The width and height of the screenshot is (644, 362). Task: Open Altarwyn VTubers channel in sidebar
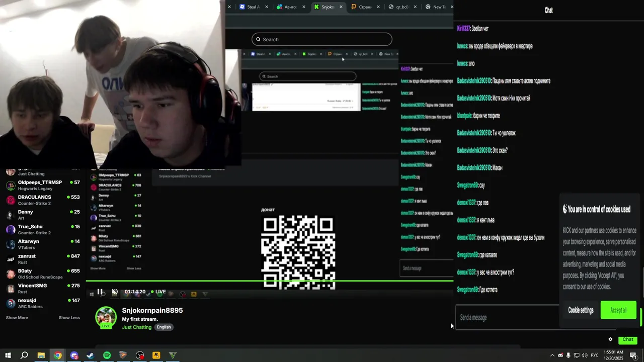pyautogui.click(x=43, y=244)
